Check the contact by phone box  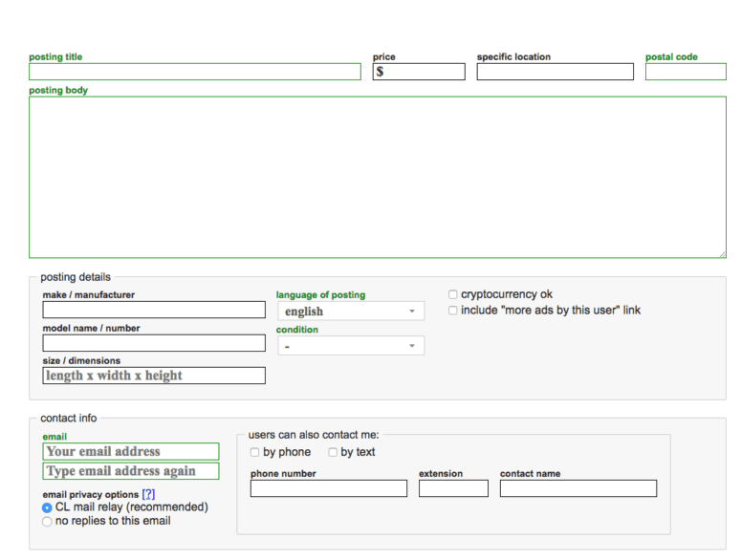click(254, 452)
